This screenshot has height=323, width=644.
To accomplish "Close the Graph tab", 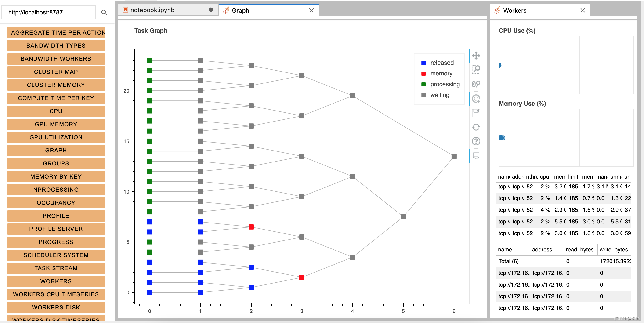I will (x=311, y=11).
